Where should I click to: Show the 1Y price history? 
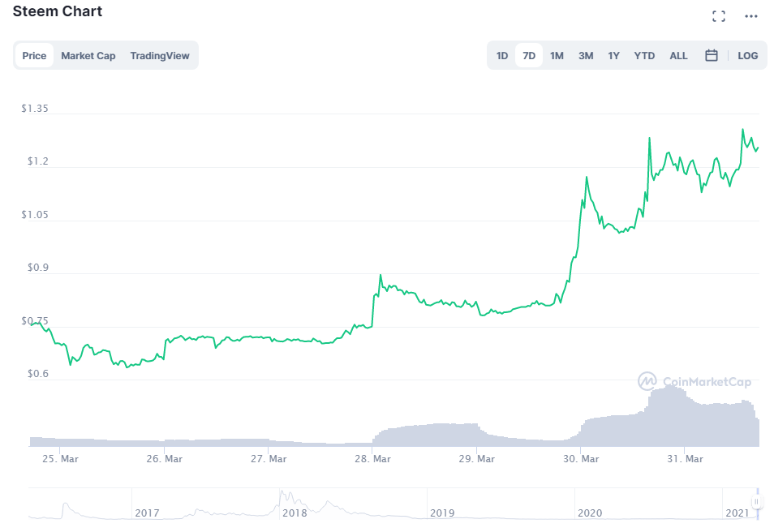click(x=614, y=56)
